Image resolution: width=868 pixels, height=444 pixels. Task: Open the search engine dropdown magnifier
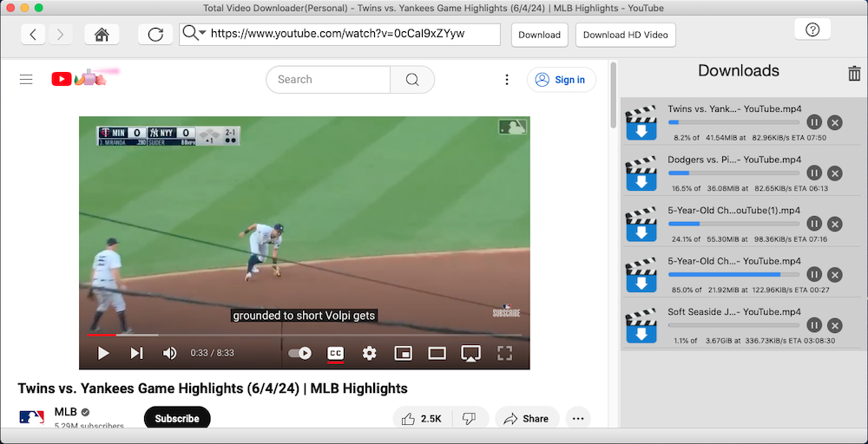point(194,34)
